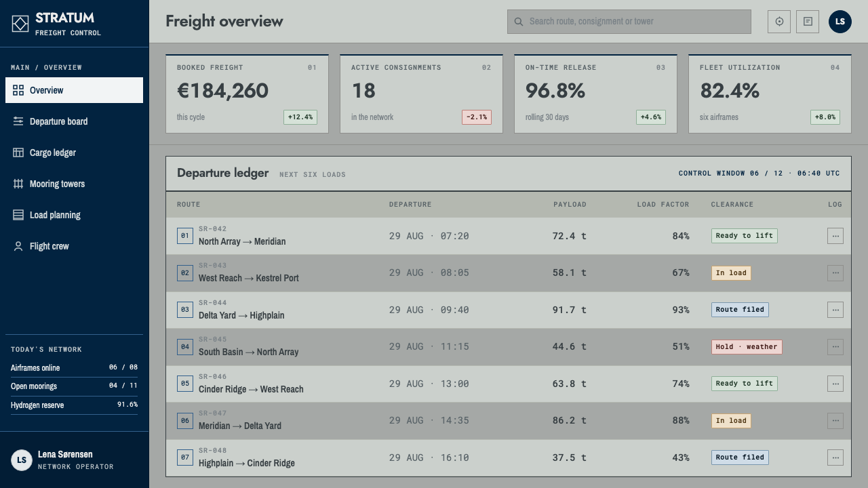Open Cargo ledger in sidebar
Image resolution: width=868 pixels, height=488 pixels.
click(74, 152)
